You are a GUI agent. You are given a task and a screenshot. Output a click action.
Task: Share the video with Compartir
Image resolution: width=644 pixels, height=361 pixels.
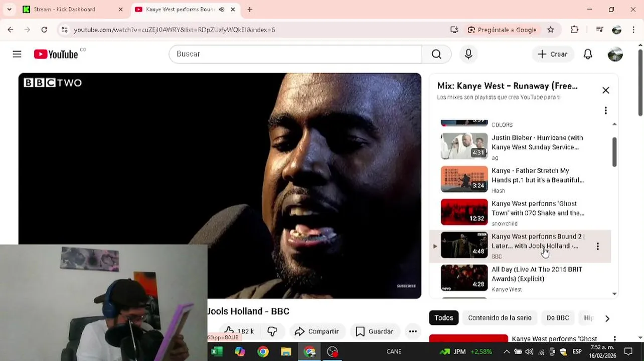pyautogui.click(x=316, y=331)
